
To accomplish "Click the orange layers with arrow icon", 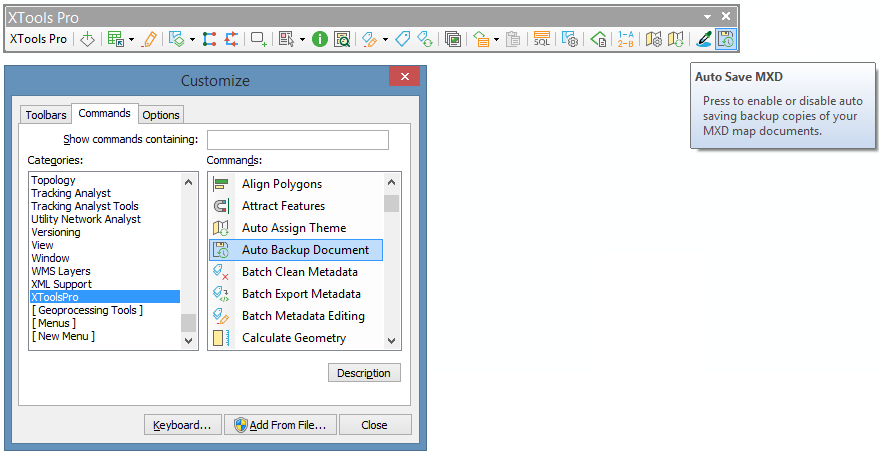I will pyautogui.click(x=480, y=39).
